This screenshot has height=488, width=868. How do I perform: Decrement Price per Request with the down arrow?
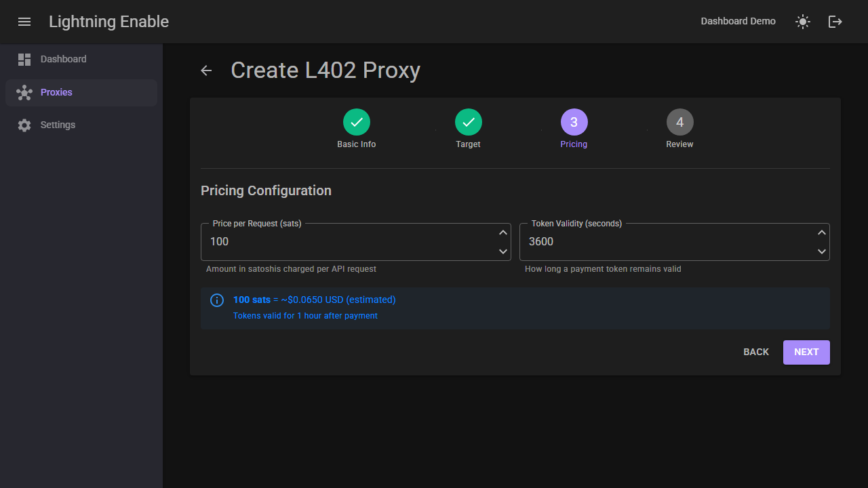503,251
